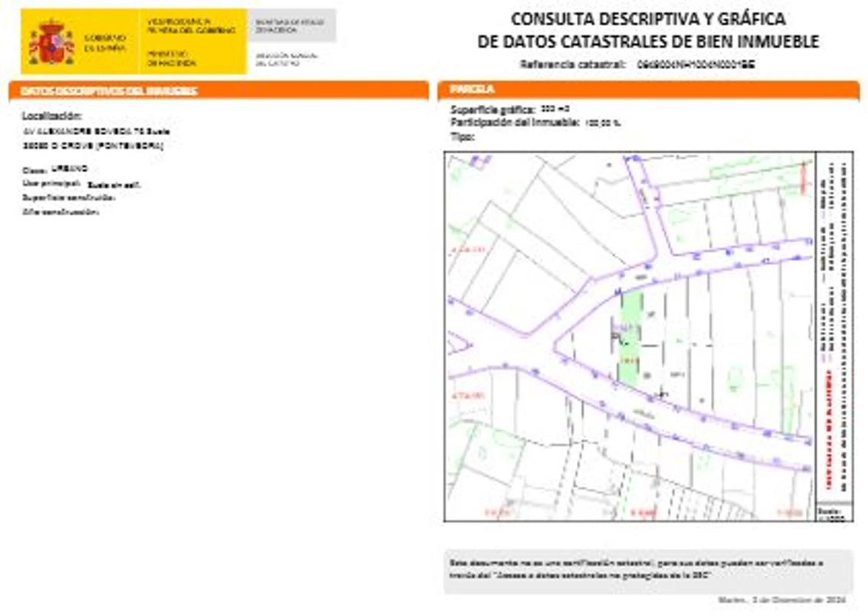Click the Uso principal field value
The width and height of the screenshot is (868, 613).
(x=114, y=185)
